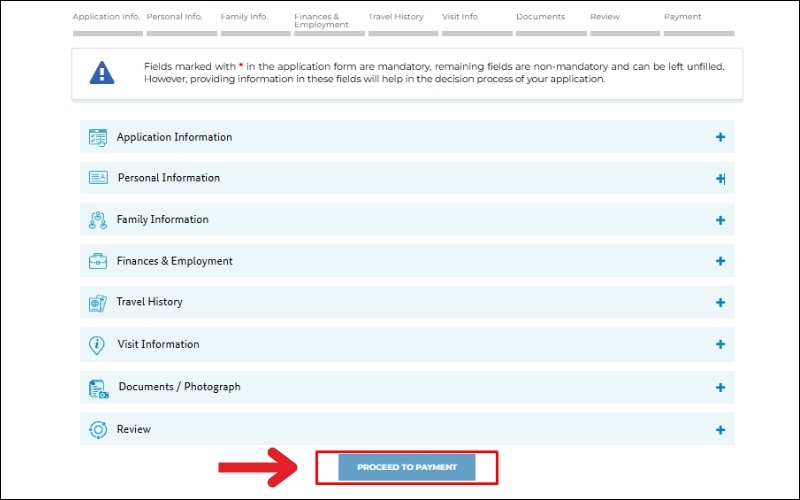800x500 pixels.
Task: Click the Family Information people icon
Action: point(97,220)
